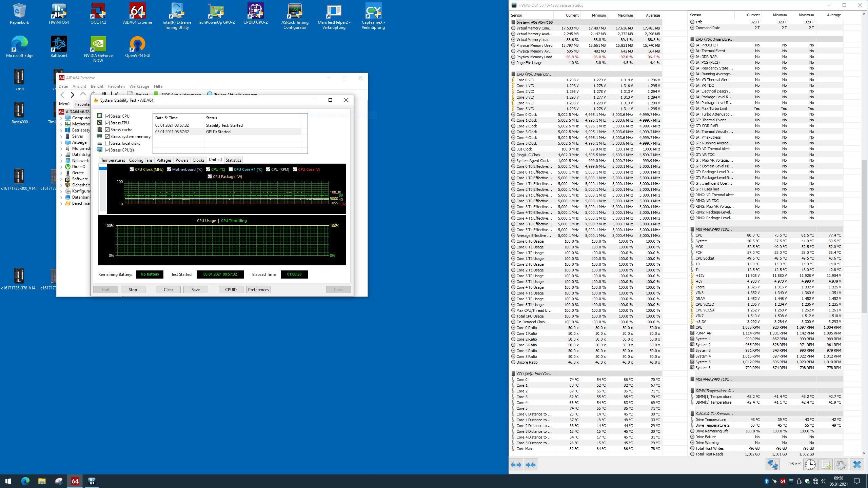Click HWiNFO64 collapse columns inward arrows icon
Image resolution: width=868 pixels, height=488 pixels.
tap(531, 465)
